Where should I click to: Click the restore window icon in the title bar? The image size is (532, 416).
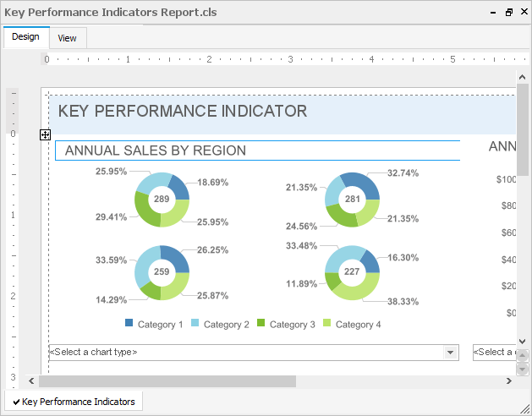508,12
